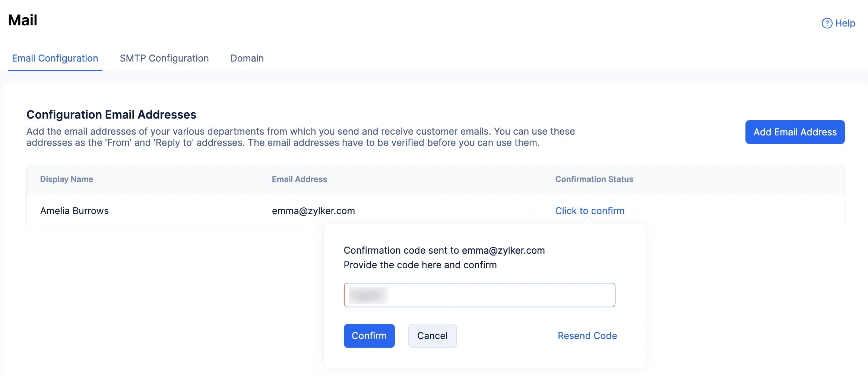The image size is (868, 376).
Task: Select the Amelia Burrows display name
Action: point(75,211)
